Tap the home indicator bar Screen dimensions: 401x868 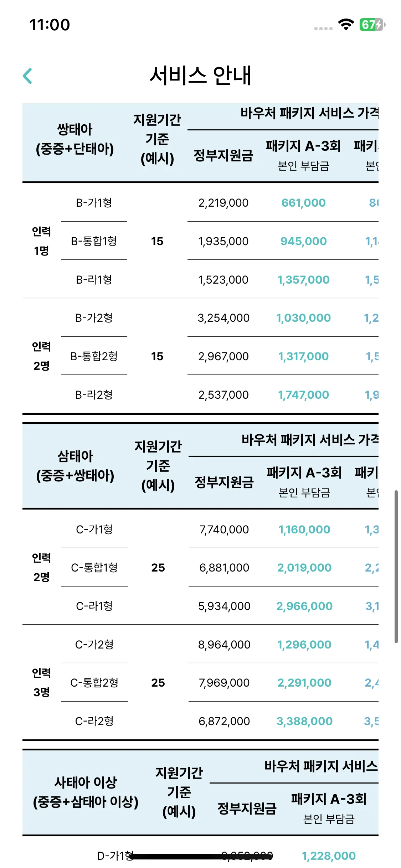pyautogui.click(x=201, y=857)
